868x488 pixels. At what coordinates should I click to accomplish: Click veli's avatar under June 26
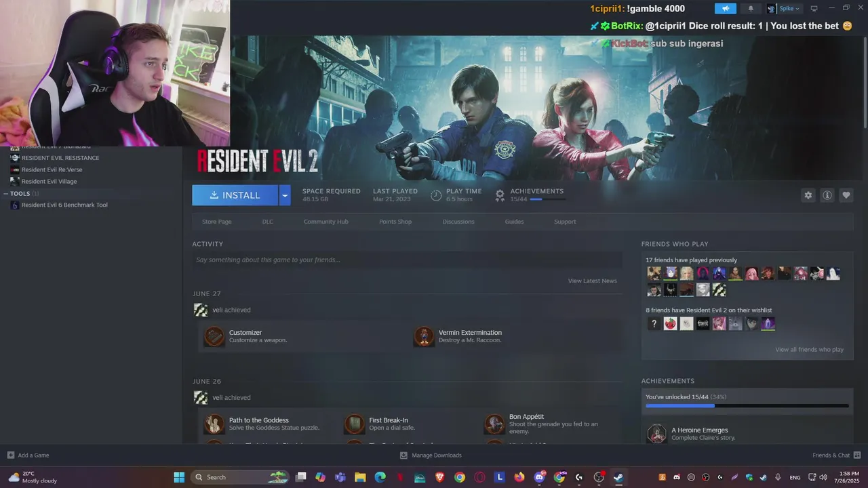point(201,398)
